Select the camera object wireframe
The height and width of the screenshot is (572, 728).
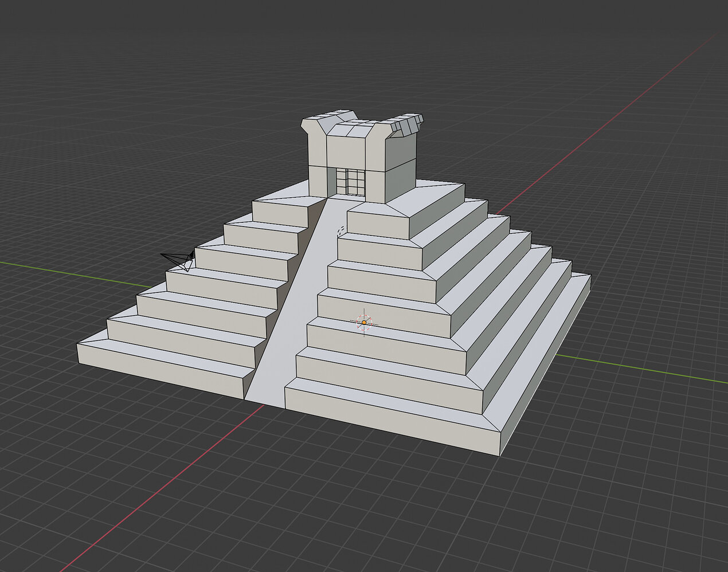[x=179, y=260]
